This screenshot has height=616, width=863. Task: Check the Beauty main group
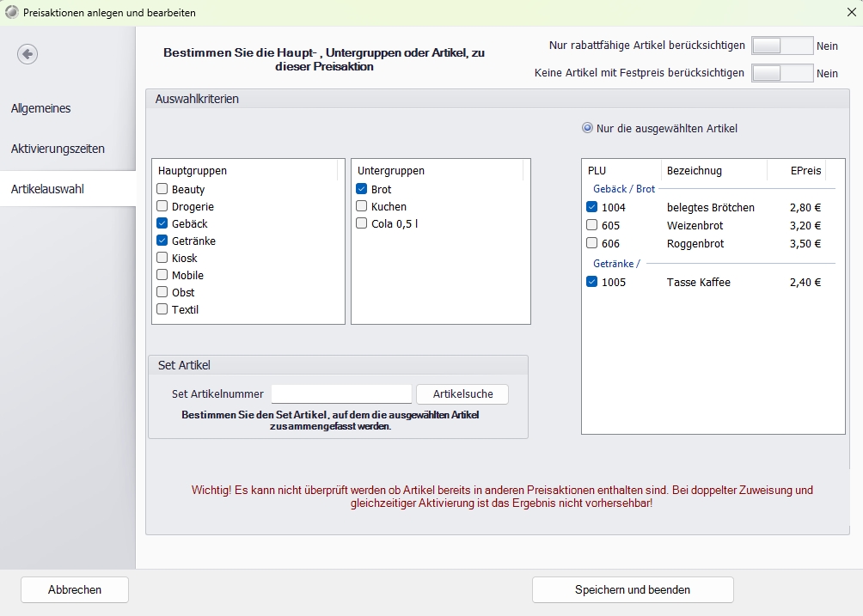[x=162, y=189]
